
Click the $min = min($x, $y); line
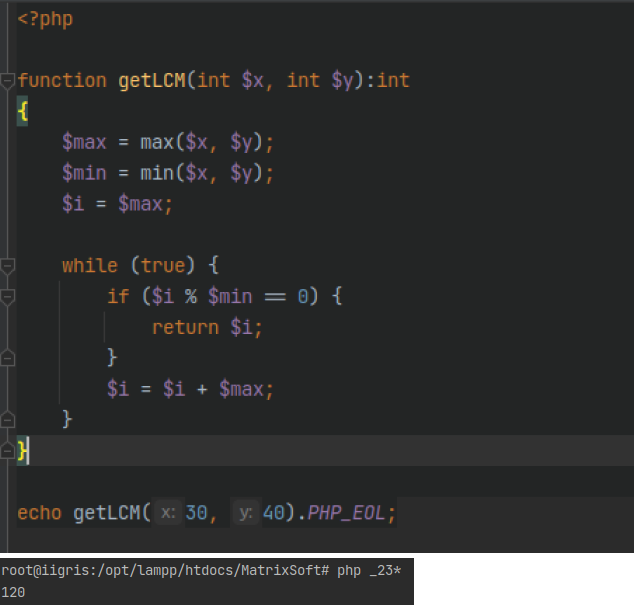(168, 173)
